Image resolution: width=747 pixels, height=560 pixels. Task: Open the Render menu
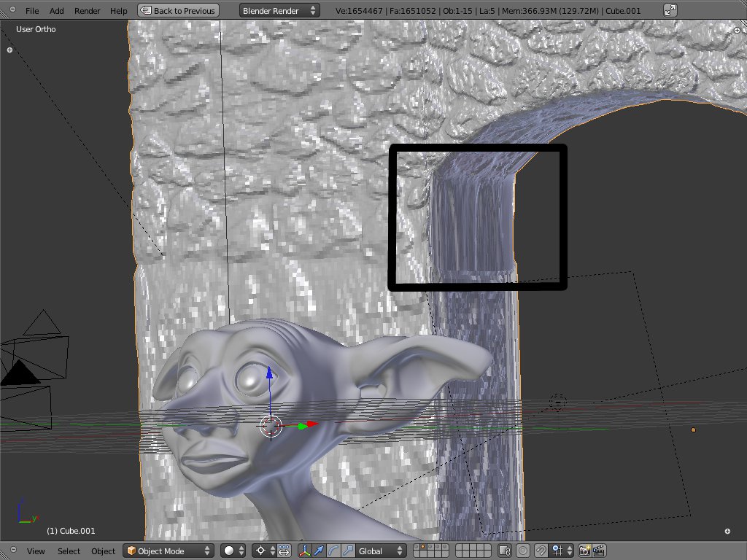point(88,10)
